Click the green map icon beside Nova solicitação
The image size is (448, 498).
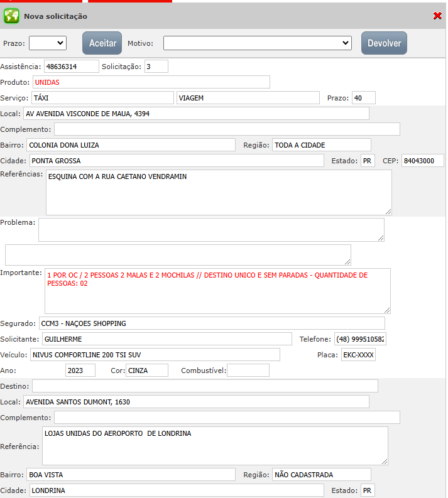click(11, 16)
